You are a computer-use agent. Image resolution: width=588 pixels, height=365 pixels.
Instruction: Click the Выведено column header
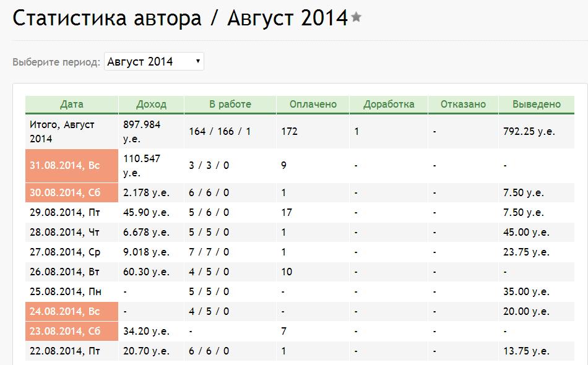pyautogui.click(x=536, y=105)
